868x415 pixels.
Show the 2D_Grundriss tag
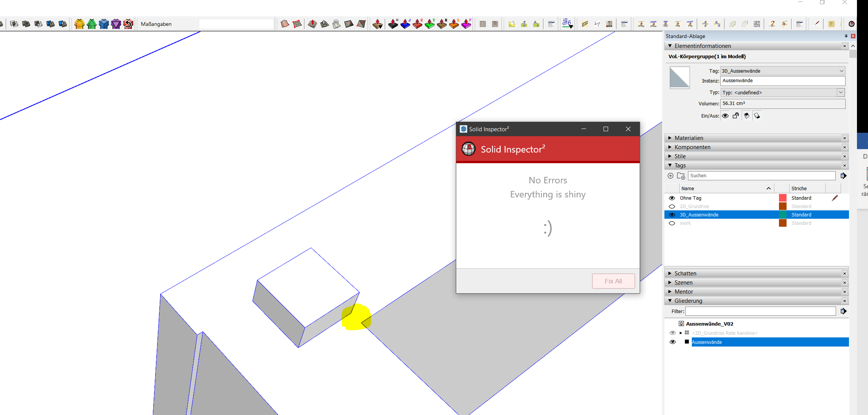[672, 207]
